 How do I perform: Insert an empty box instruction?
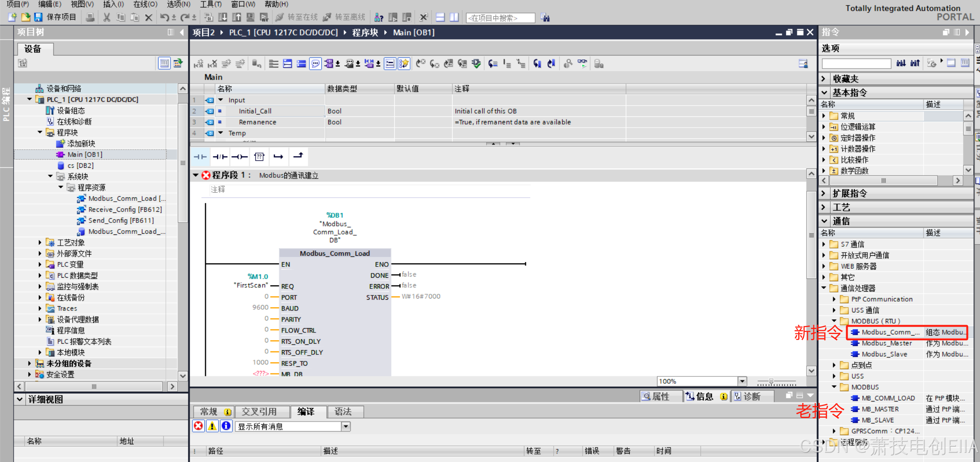(x=259, y=157)
